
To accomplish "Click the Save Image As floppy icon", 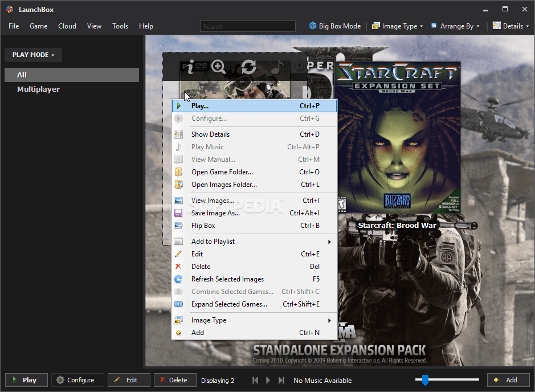I will coord(178,213).
